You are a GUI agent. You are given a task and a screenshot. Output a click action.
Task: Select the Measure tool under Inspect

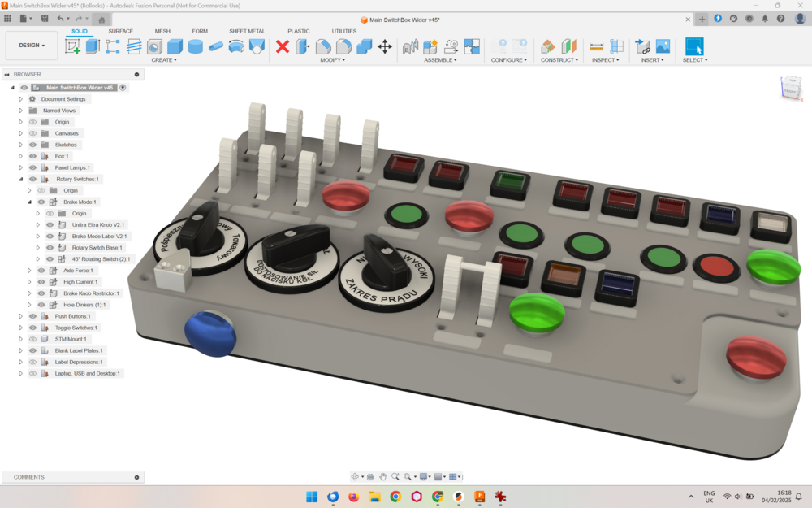click(x=596, y=46)
